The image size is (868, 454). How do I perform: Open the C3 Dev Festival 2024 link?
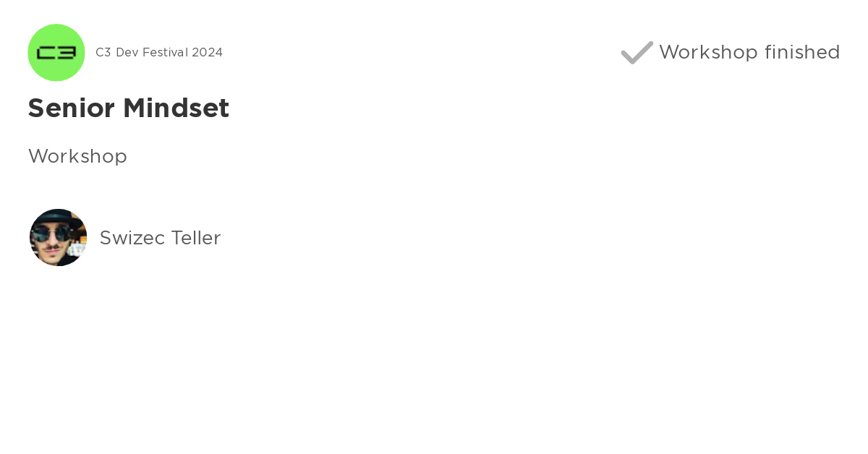(x=159, y=53)
